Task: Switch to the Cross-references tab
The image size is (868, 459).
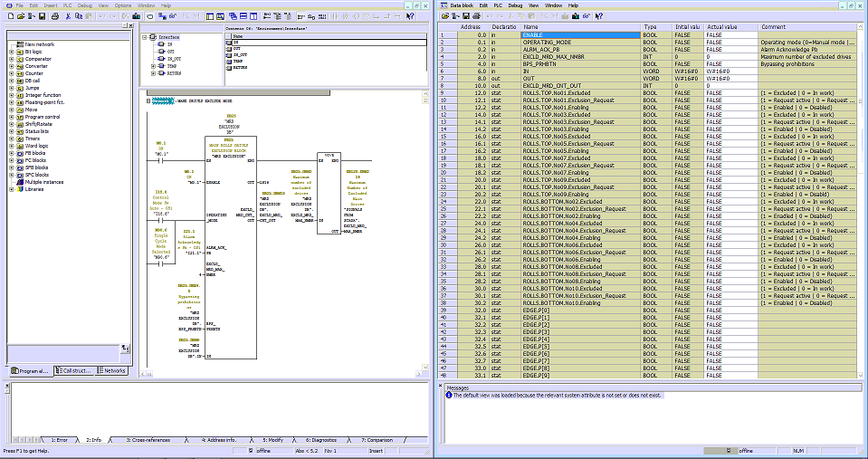Action: coord(147,440)
